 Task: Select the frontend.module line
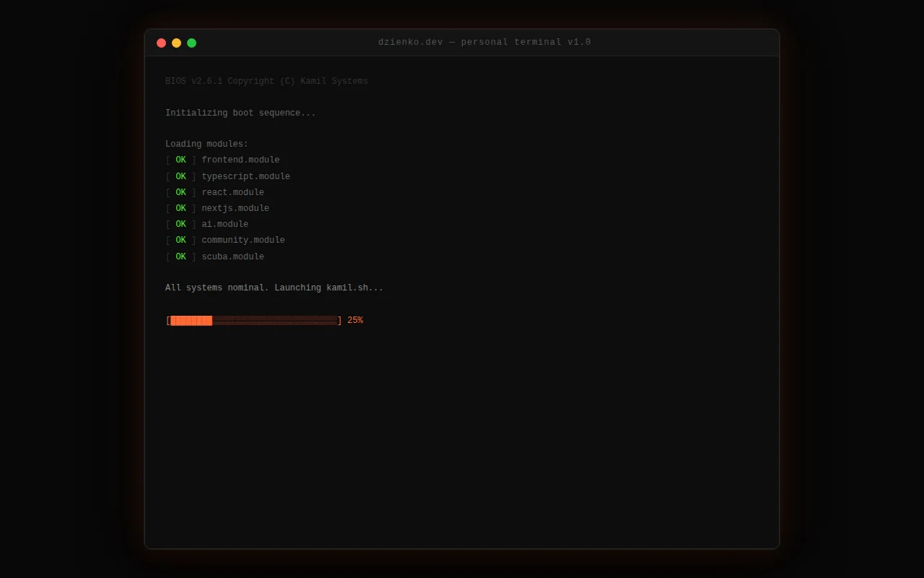tap(222, 160)
